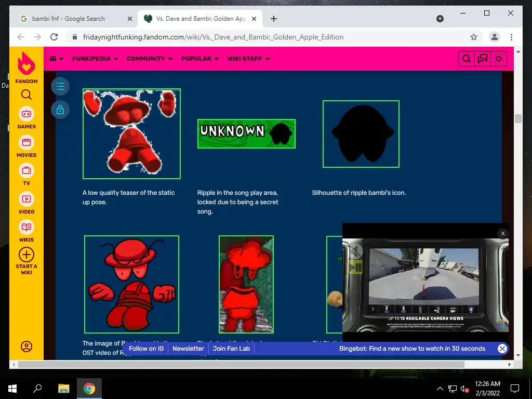Screen dimensions: 532x399
Task: Open Fandom sidebar search icon
Action: tap(26, 95)
